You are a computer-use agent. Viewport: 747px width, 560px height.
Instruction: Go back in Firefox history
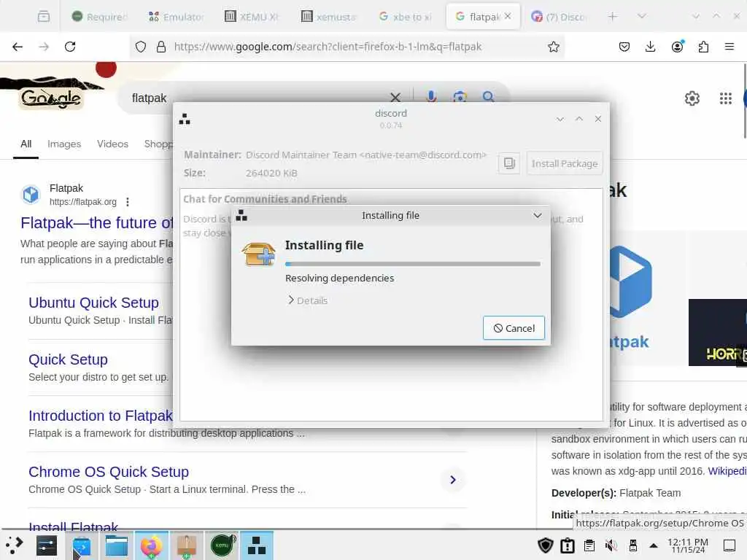(x=18, y=47)
